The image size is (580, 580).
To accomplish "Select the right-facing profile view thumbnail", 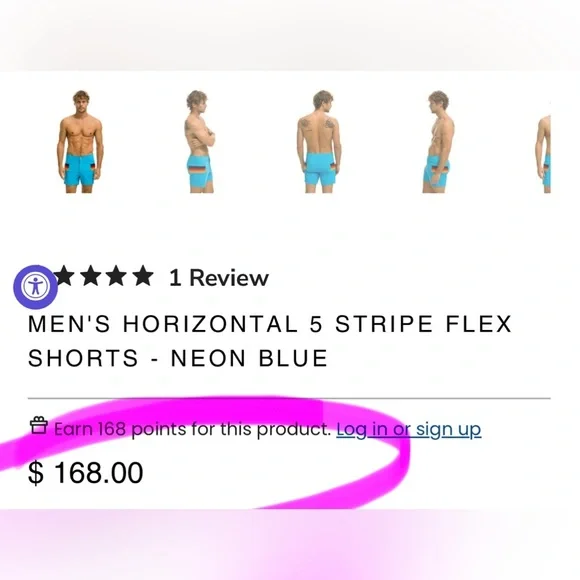I will coord(438,141).
